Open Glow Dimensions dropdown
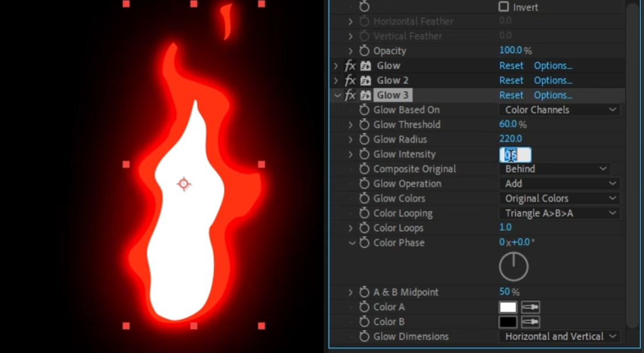Viewport: 644px width, 353px height. pyautogui.click(x=560, y=337)
